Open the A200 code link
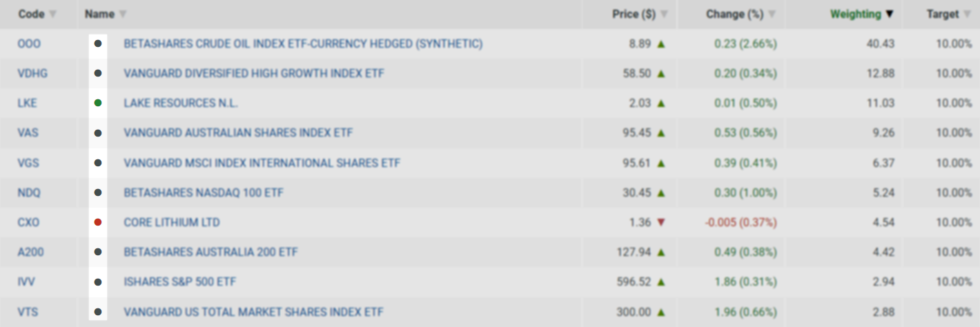The height and width of the screenshot is (327, 980). click(30, 252)
